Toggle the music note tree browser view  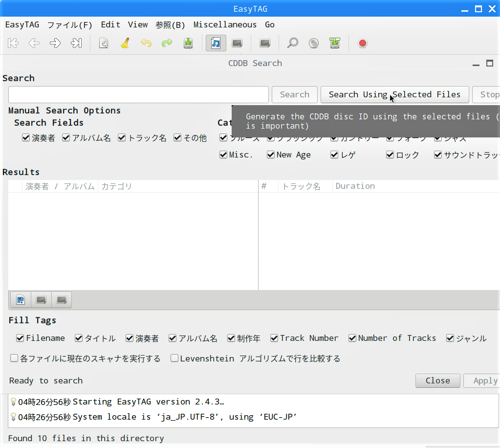coord(216,43)
